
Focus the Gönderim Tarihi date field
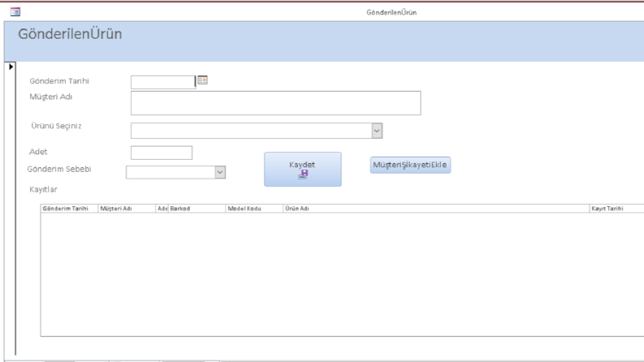click(163, 82)
